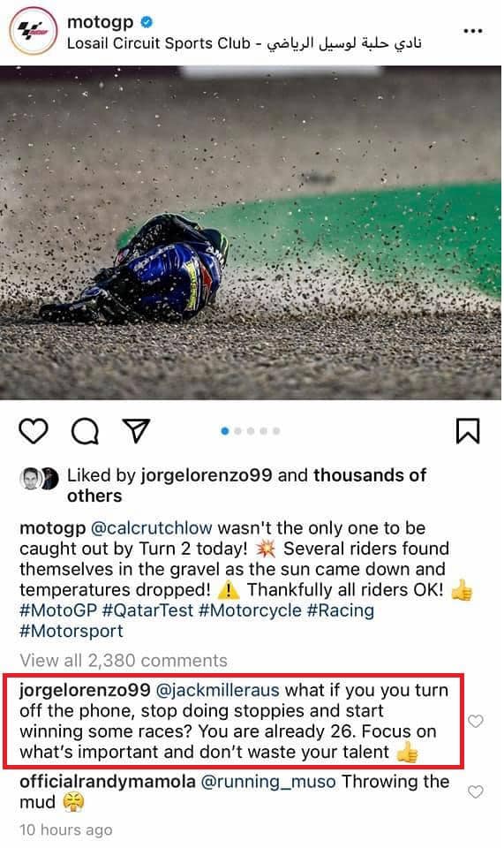Open the #QatarTest hashtag
The height and width of the screenshot is (848, 504).
coord(147,610)
